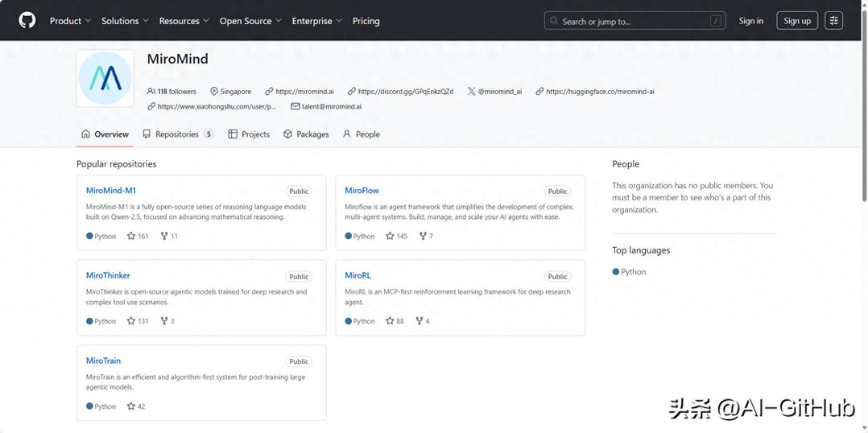Viewport: 868px width, 433px height.
Task: Click the 118 followers link
Action: click(172, 92)
